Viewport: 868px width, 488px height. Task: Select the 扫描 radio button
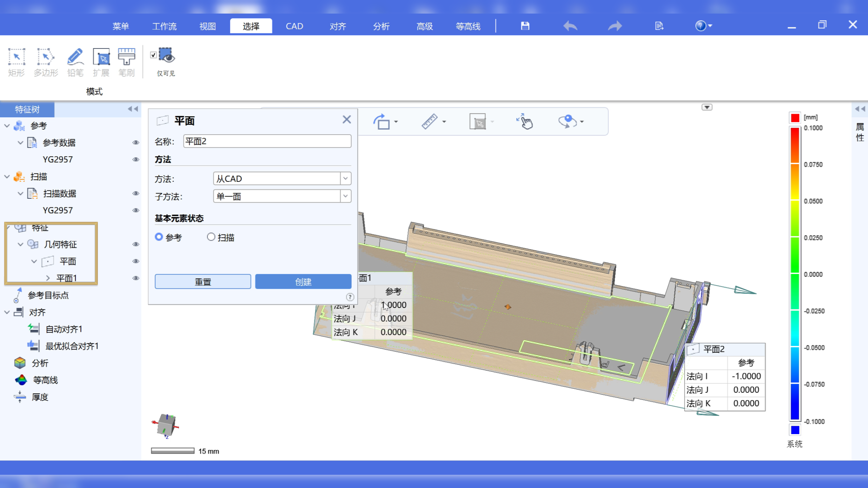point(211,237)
